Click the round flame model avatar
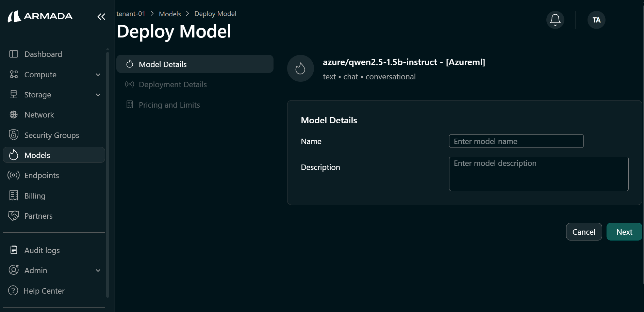 pos(300,68)
